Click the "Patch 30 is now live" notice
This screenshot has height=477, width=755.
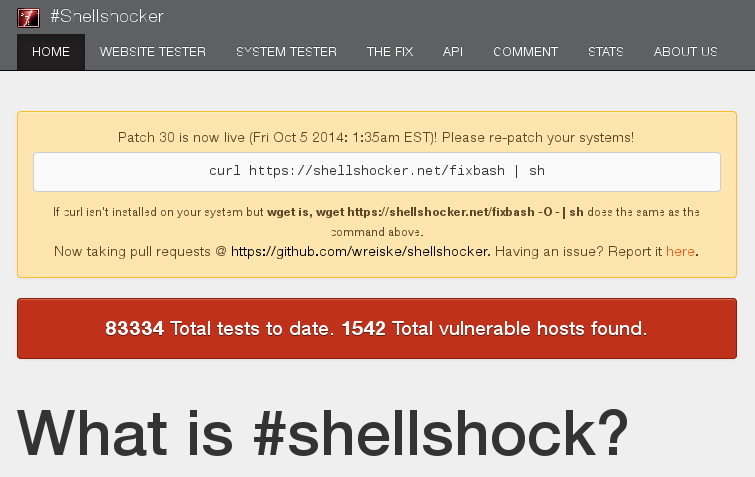376,137
